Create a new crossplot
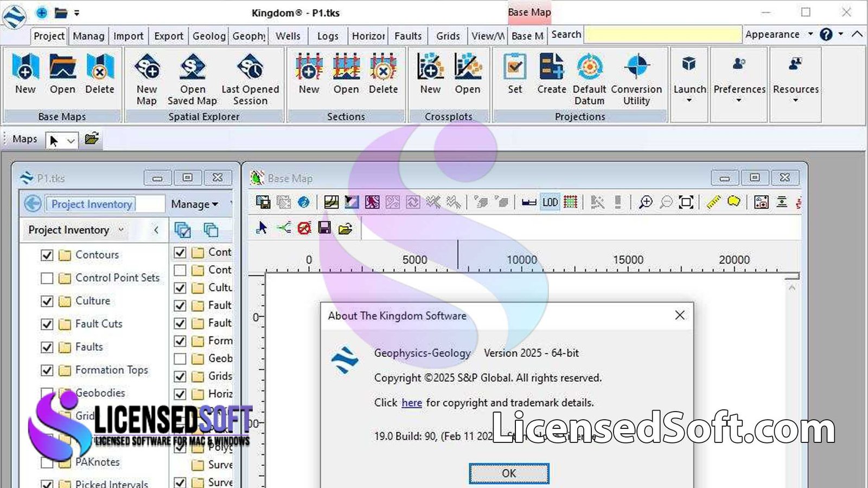 (430, 67)
